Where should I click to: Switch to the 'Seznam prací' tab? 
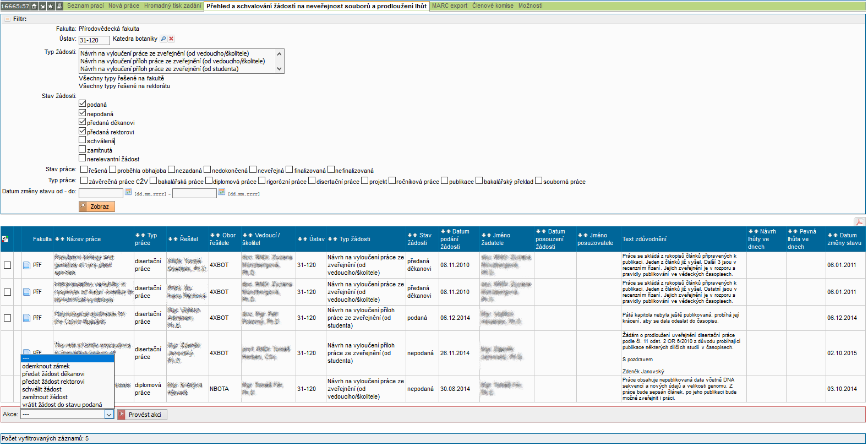[85, 6]
